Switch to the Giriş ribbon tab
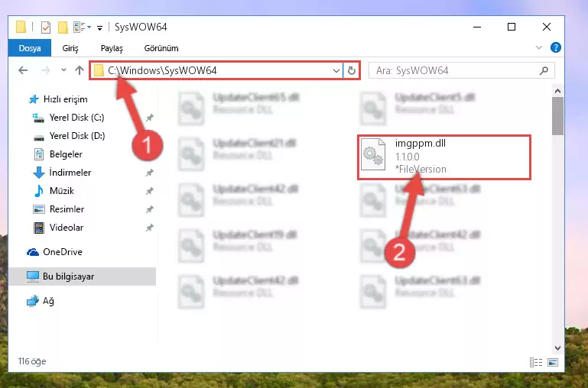The image size is (588, 388). point(70,48)
